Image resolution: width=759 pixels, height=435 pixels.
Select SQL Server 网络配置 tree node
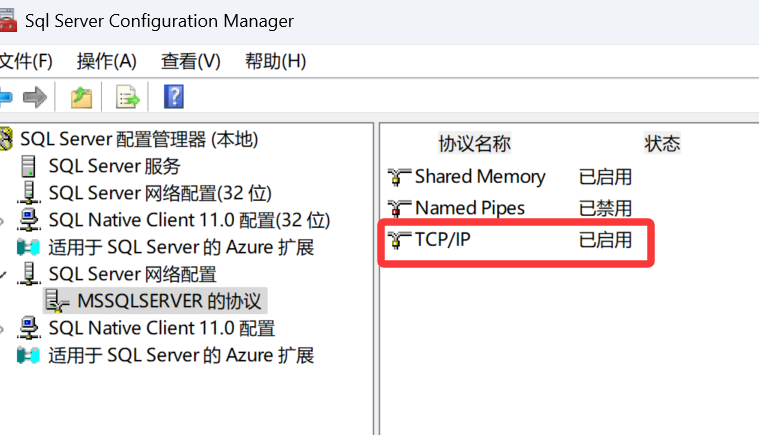tap(133, 274)
